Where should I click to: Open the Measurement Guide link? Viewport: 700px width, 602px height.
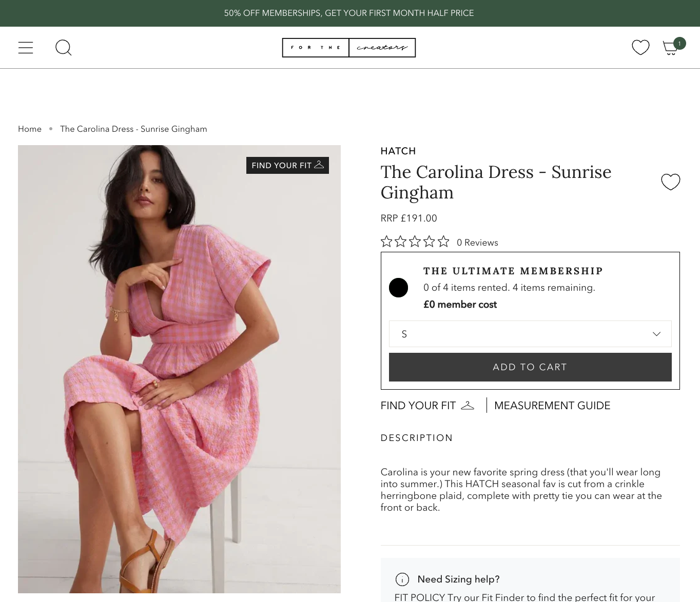pos(552,406)
